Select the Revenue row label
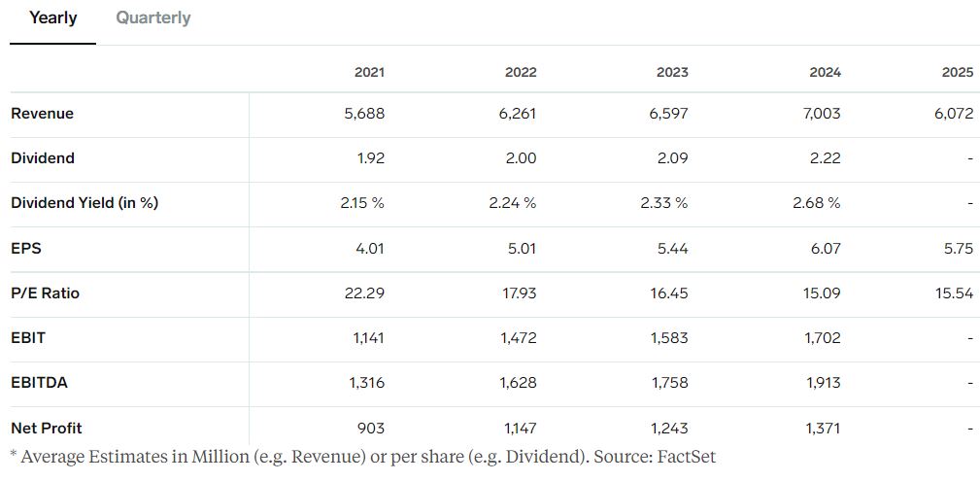 coord(42,114)
